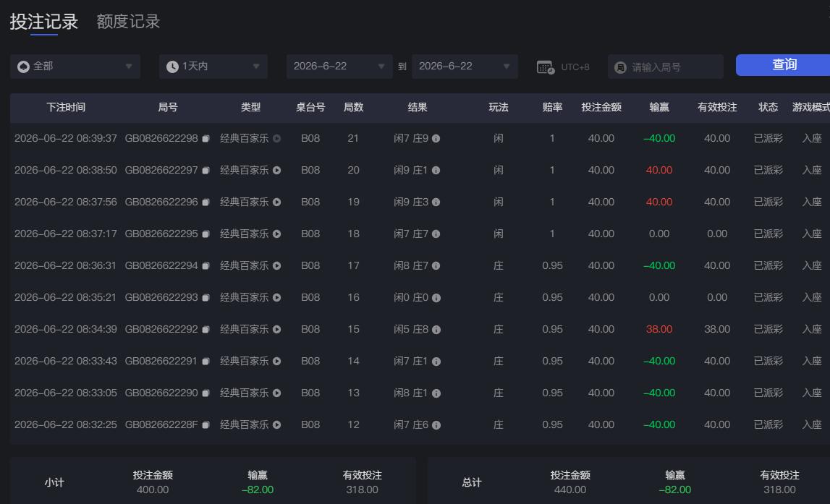Show result details for 闲5 庄8
Image resolution: width=830 pixels, height=504 pixels.
(x=436, y=330)
